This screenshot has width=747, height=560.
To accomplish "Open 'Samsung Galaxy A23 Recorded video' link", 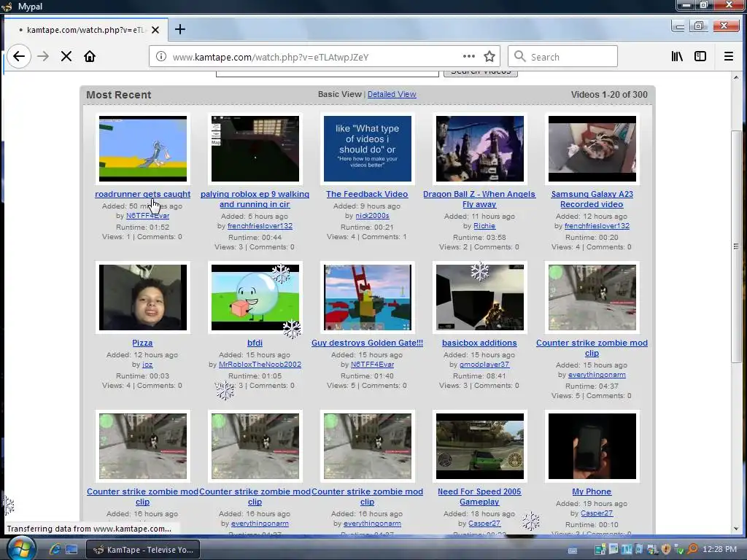I will pyautogui.click(x=592, y=199).
